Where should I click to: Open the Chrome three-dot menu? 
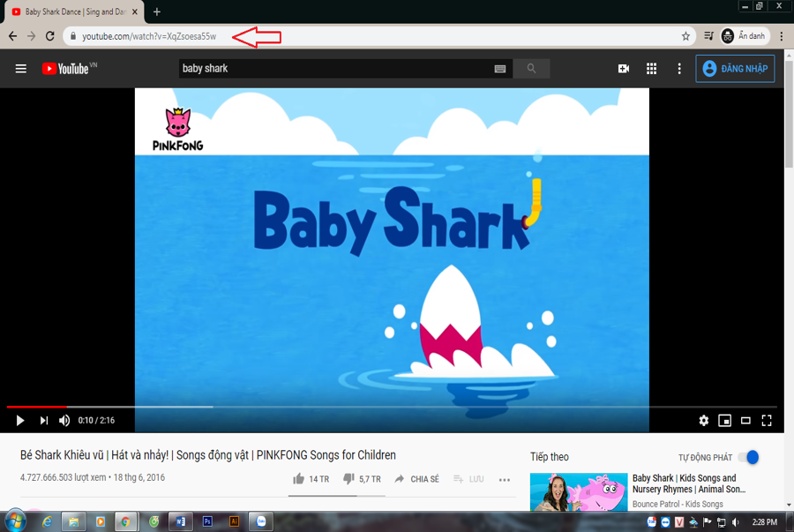[x=782, y=36]
